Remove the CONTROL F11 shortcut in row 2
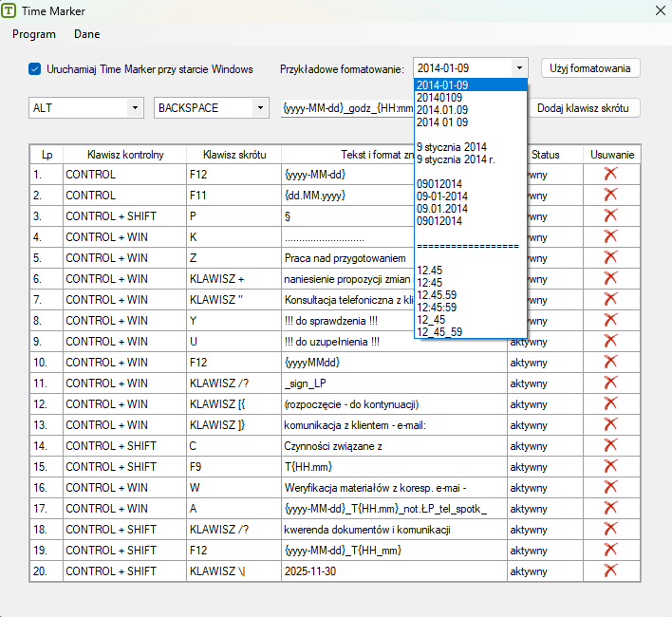672x617 pixels. (610, 195)
